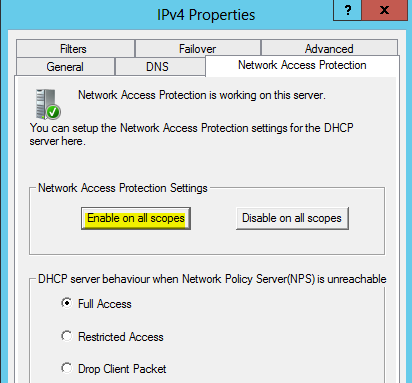Open the question mark help button
The image size is (412, 383).
click(x=347, y=10)
